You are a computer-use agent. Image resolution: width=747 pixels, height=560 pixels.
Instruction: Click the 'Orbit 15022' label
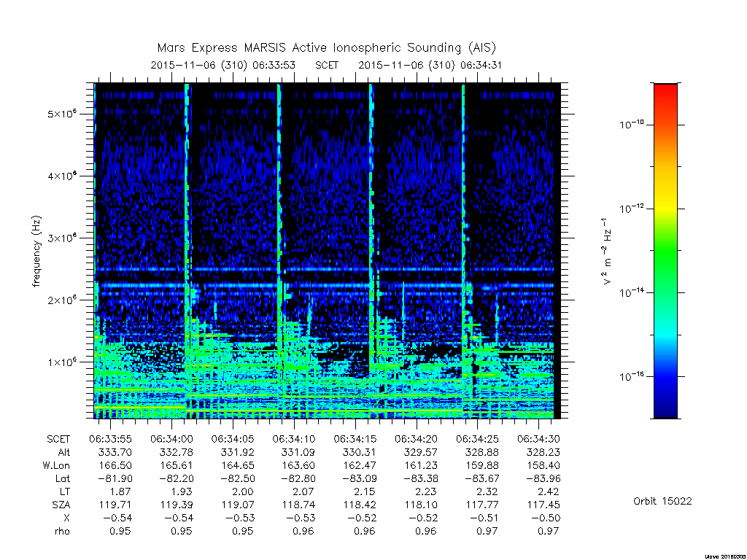tap(662, 501)
